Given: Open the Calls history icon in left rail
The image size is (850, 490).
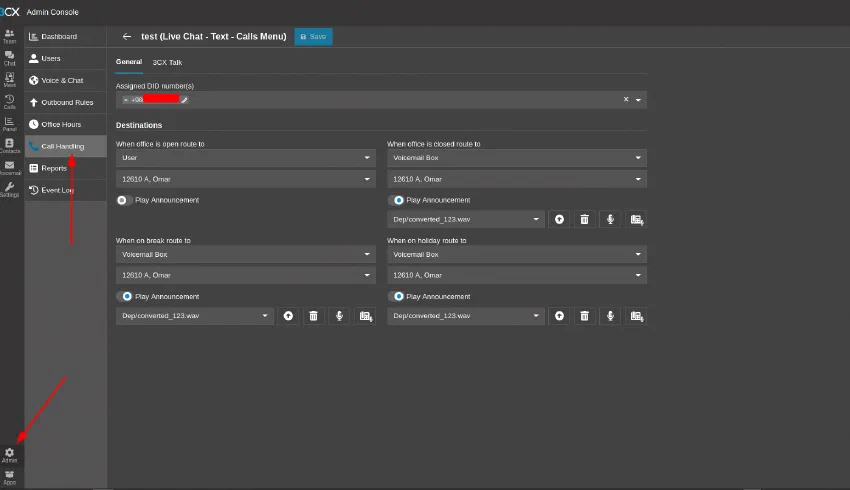Looking at the screenshot, I should [9, 102].
